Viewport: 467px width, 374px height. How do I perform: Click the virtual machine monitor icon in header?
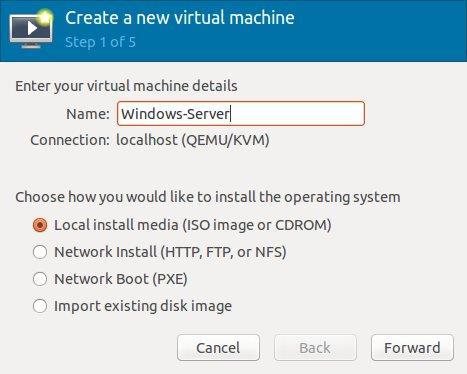click(x=32, y=29)
